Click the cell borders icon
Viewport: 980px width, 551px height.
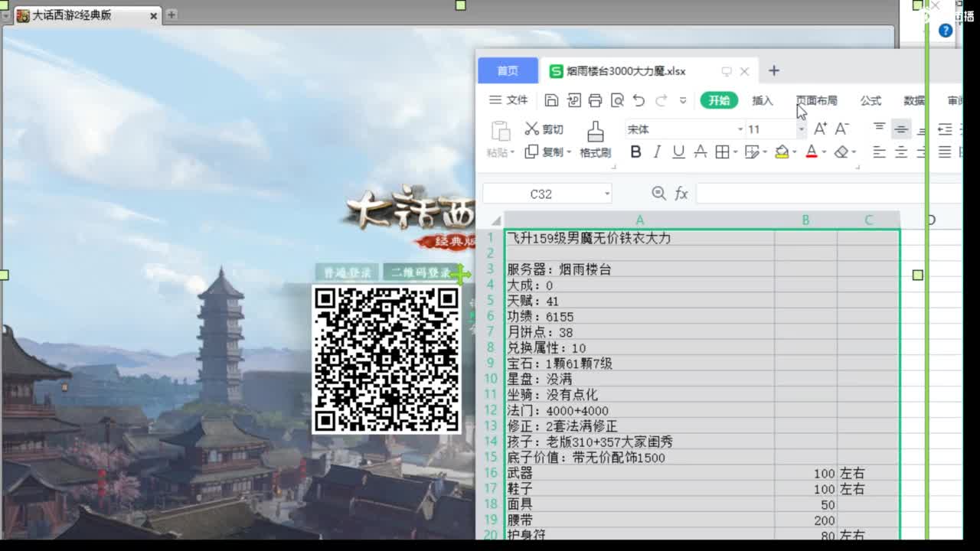click(721, 152)
